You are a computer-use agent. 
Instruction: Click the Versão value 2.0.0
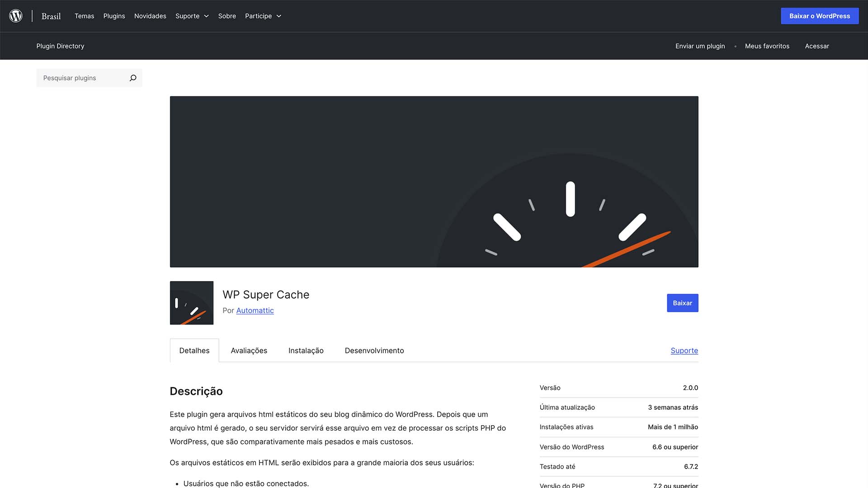690,388
